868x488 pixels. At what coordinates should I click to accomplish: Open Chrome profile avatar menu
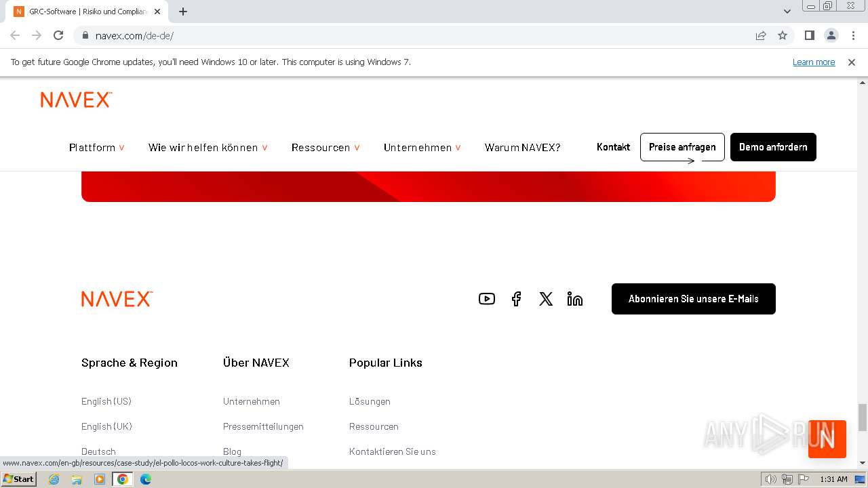pos(831,35)
